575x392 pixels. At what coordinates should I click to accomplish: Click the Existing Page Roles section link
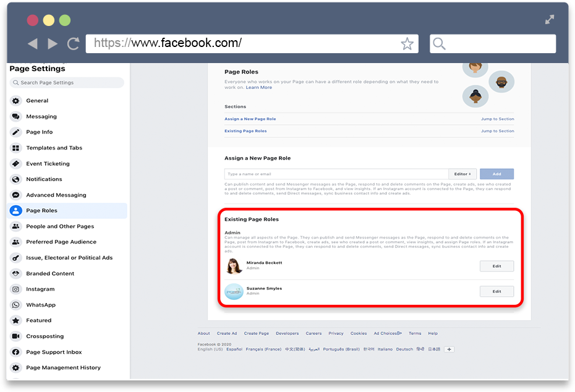pos(245,131)
